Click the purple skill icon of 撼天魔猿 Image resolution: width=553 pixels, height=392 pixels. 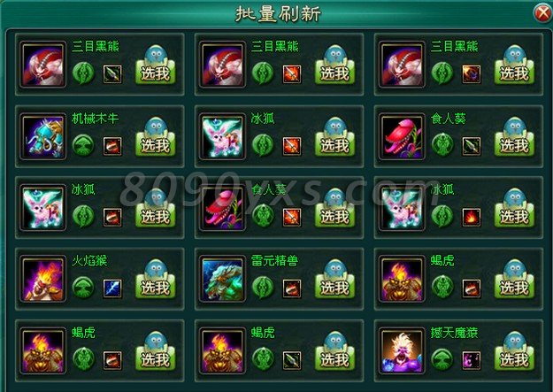click(x=472, y=360)
